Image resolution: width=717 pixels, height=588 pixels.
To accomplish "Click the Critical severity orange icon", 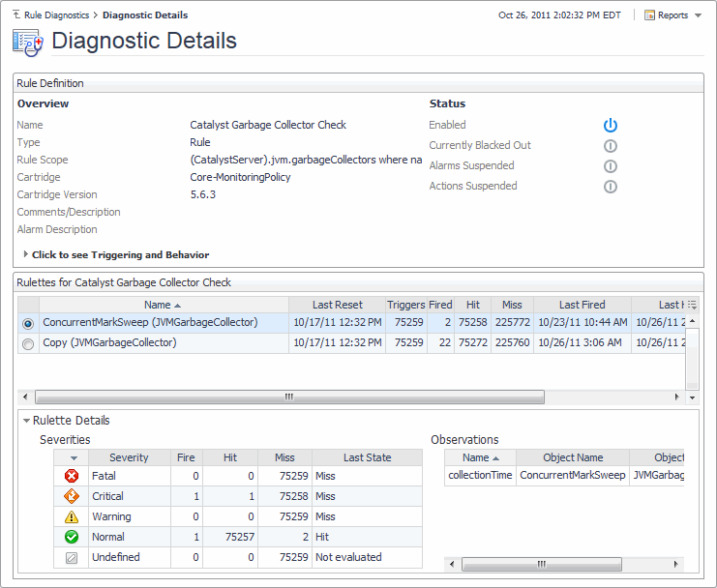I will [72, 496].
